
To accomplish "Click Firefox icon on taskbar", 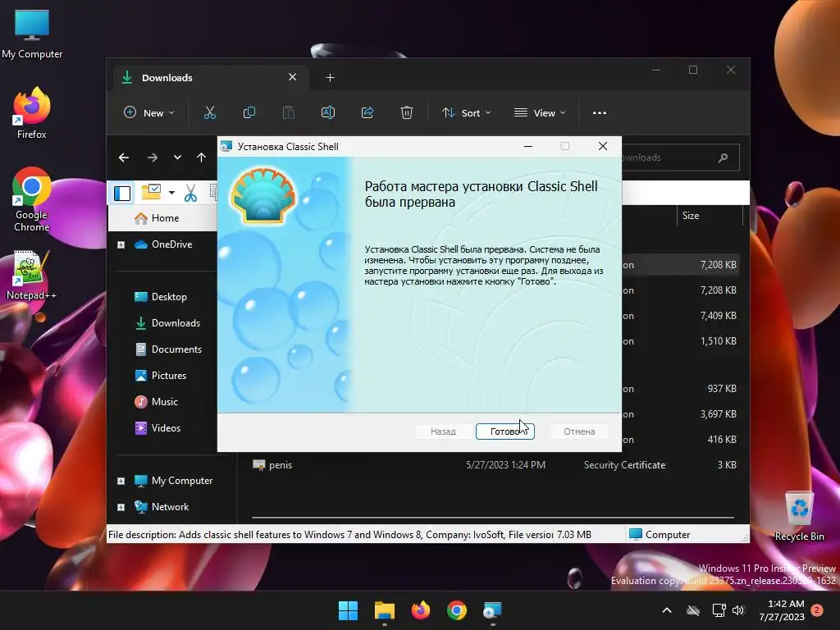I will 421,610.
